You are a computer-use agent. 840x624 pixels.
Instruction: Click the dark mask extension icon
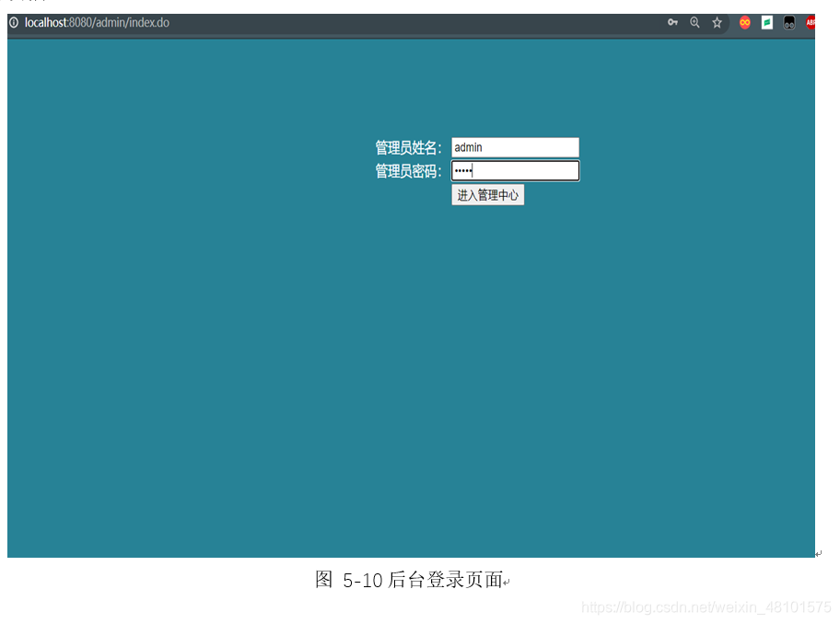click(789, 22)
